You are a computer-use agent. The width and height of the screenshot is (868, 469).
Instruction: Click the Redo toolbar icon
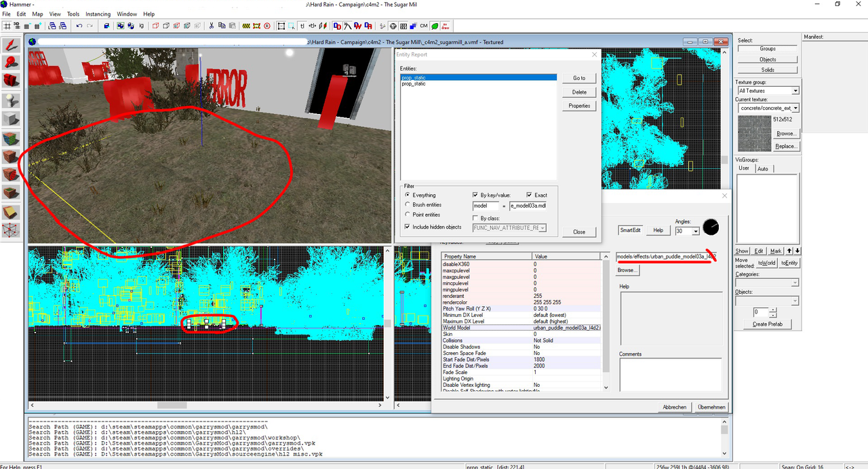pyautogui.click(x=90, y=26)
